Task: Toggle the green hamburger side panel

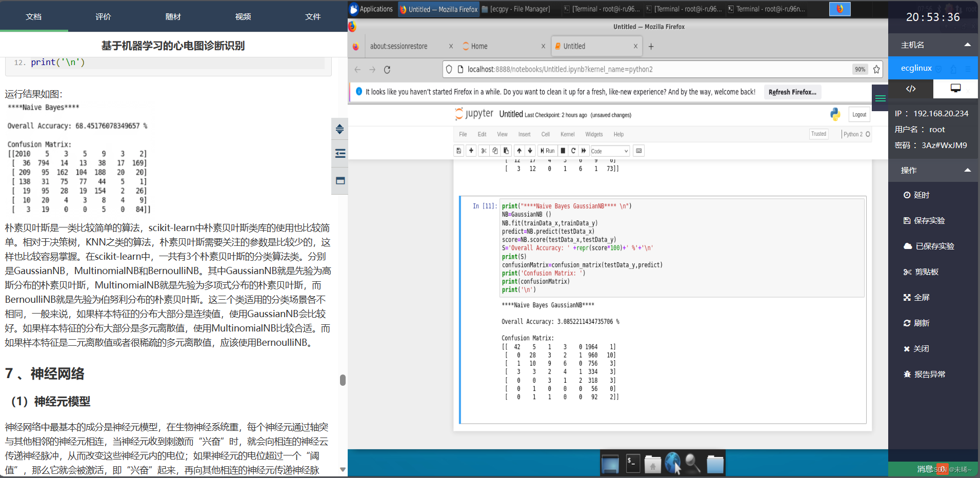Action: coord(880,98)
